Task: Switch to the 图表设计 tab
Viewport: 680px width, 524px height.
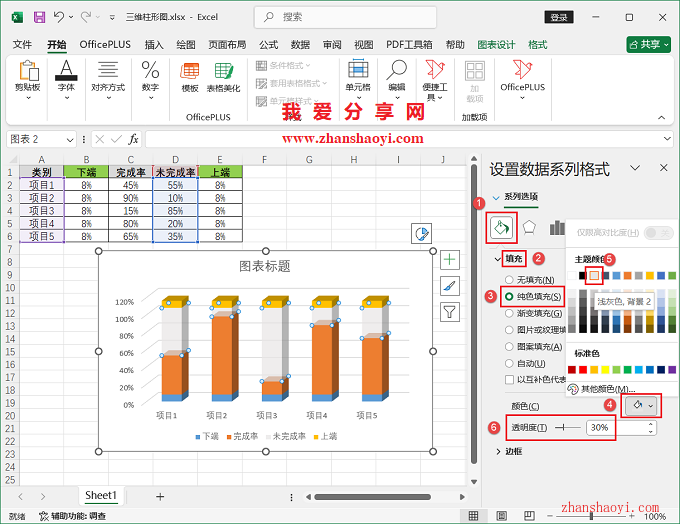Action: [x=496, y=45]
